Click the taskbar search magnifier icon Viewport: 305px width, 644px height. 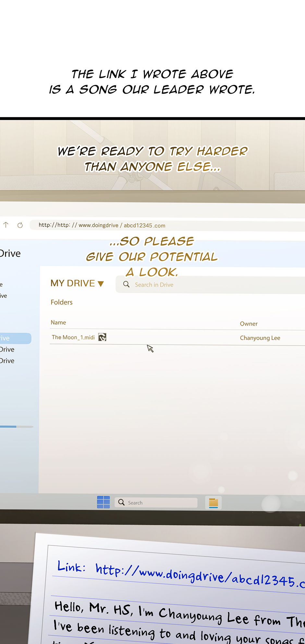point(121,502)
